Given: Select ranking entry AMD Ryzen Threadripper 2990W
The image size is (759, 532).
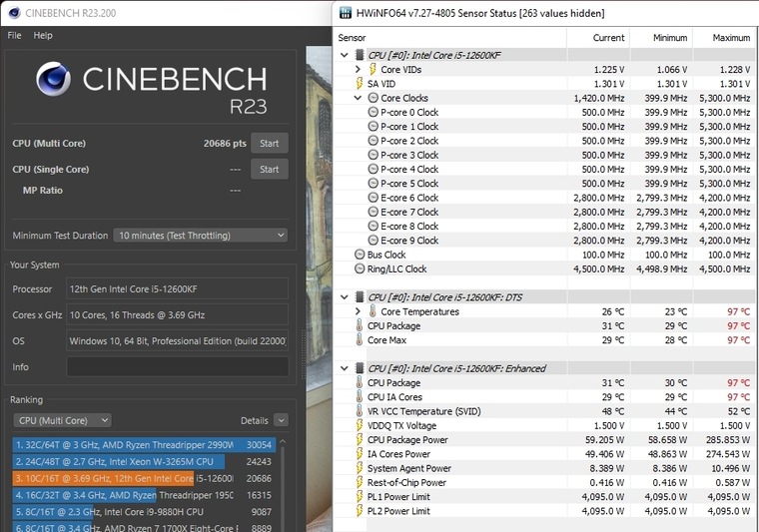Looking at the screenshot, I should 144,444.
